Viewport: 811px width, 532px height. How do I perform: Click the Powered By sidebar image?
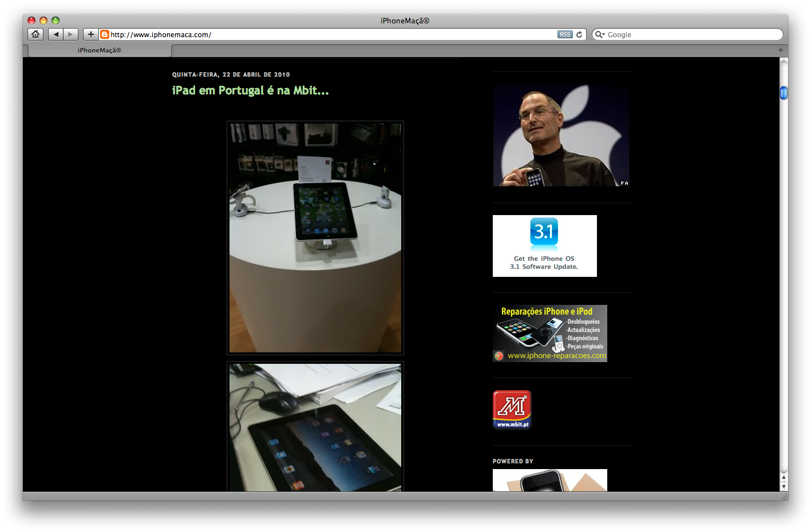point(549,481)
